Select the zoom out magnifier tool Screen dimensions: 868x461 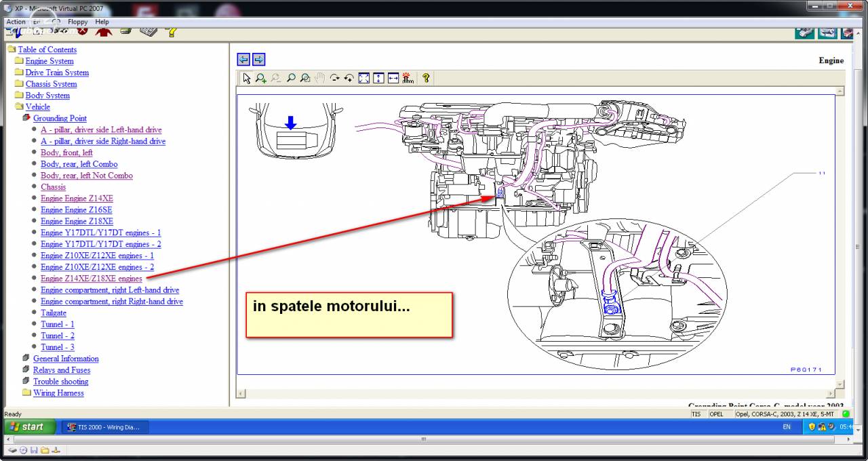275,78
